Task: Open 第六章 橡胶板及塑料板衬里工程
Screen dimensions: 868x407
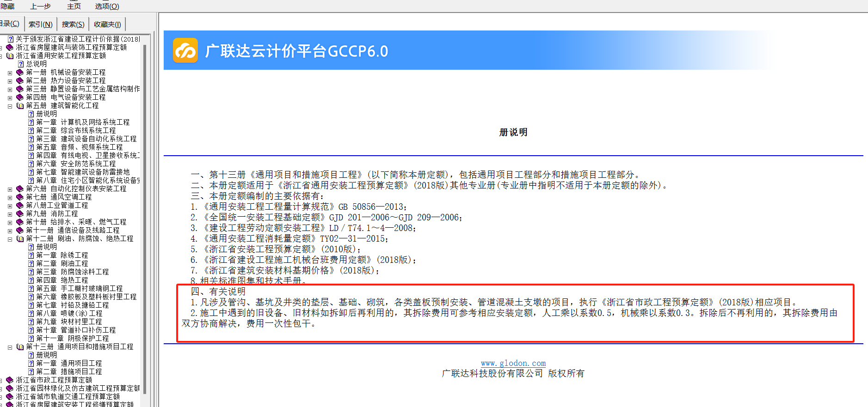Action: click(86, 297)
